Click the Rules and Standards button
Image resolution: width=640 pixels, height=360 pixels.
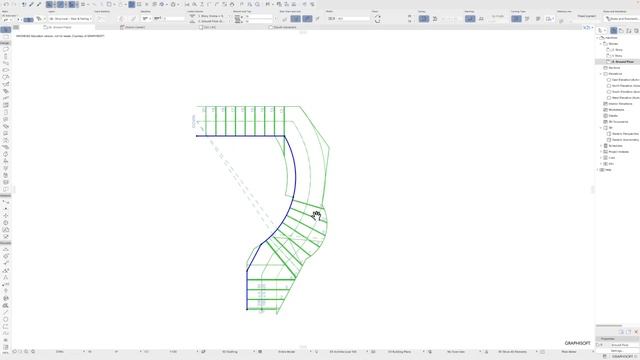(x=622, y=19)
